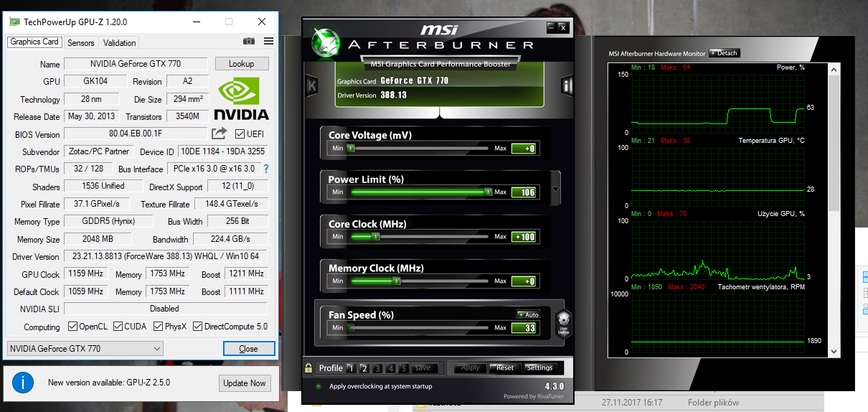The image size is (868, 412).
Task: Toggle the UEFI checkbox
Action: 240,134
